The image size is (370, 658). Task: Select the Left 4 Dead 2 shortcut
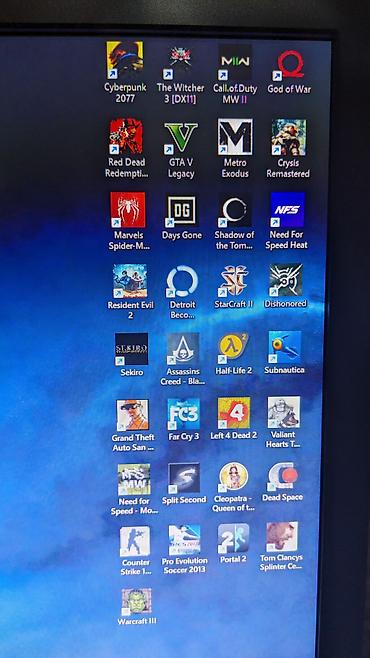click(x=234, y=413)
